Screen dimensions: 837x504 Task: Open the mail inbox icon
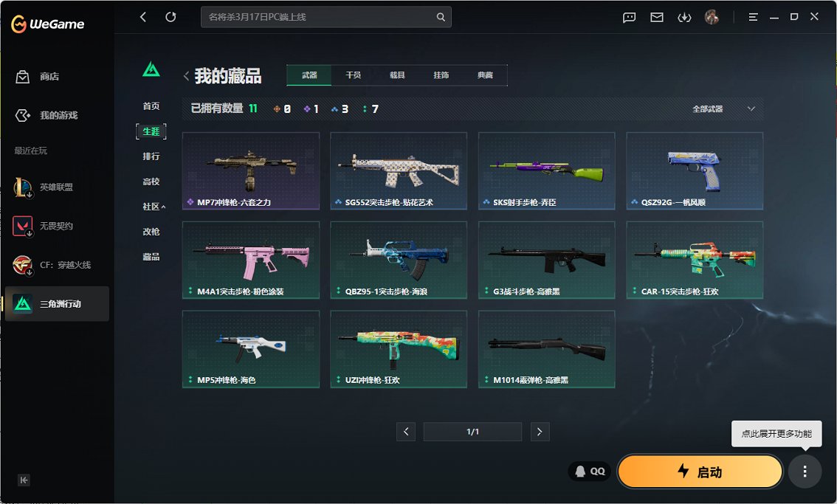(657, 18)
